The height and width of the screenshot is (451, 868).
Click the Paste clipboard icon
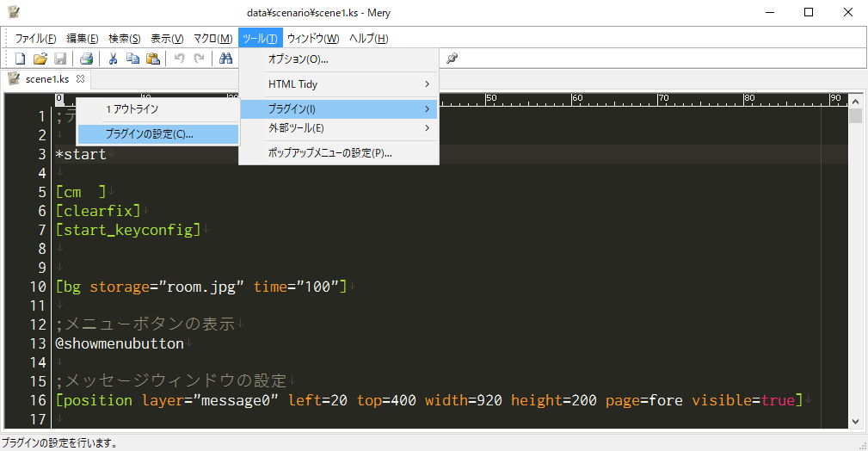coord(153,59)
